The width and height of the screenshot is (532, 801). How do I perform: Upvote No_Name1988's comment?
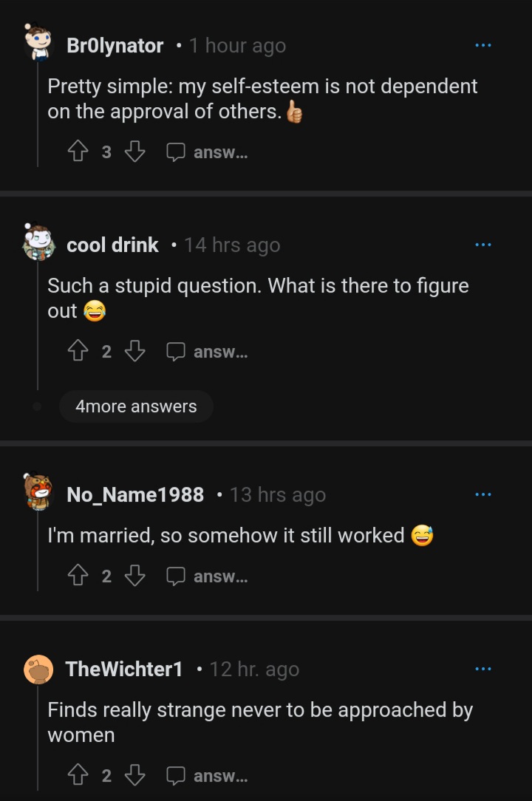click(x=78, y=575)
